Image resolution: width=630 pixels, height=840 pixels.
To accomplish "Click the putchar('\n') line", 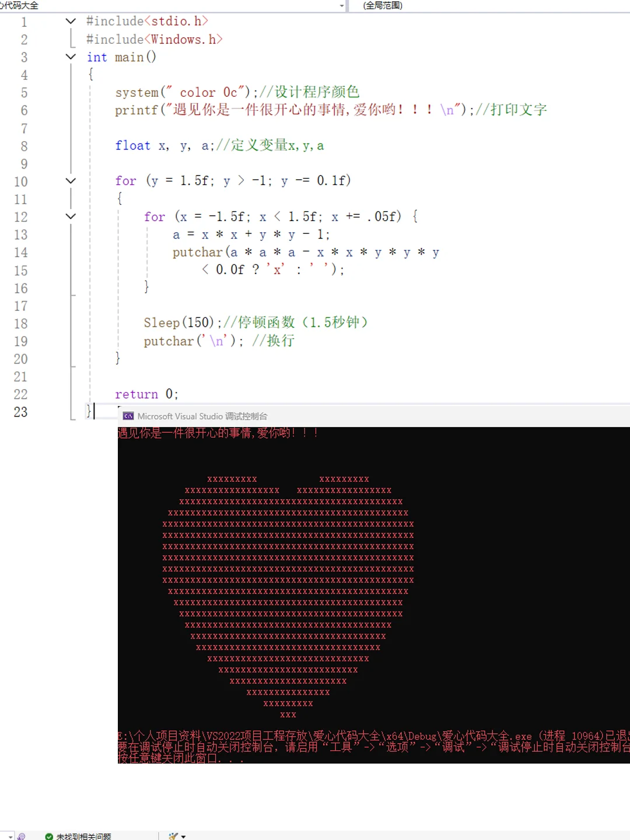I will 193,341.
